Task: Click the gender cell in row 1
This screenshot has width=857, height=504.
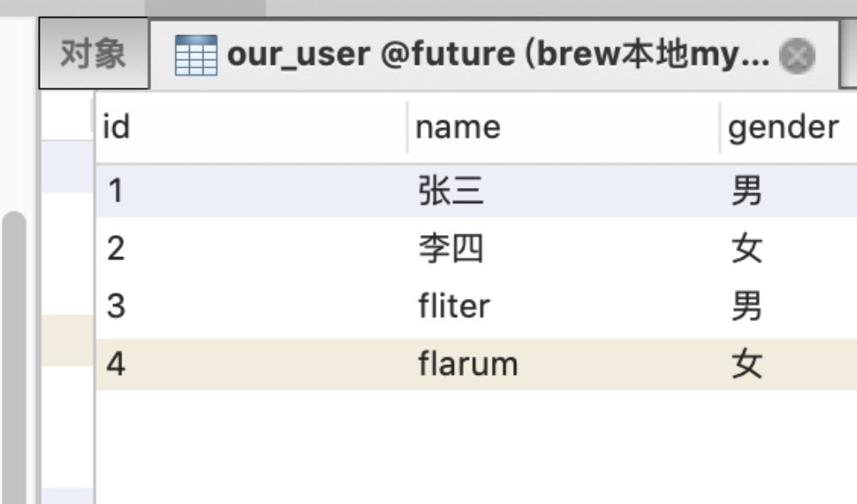Action: [x=747, y=191]
